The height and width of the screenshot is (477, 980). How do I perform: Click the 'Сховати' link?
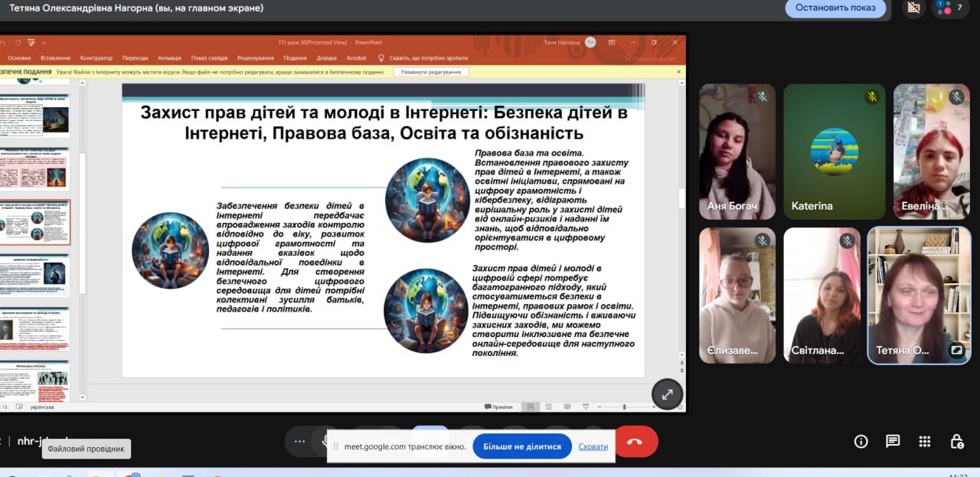pos(593,446)
